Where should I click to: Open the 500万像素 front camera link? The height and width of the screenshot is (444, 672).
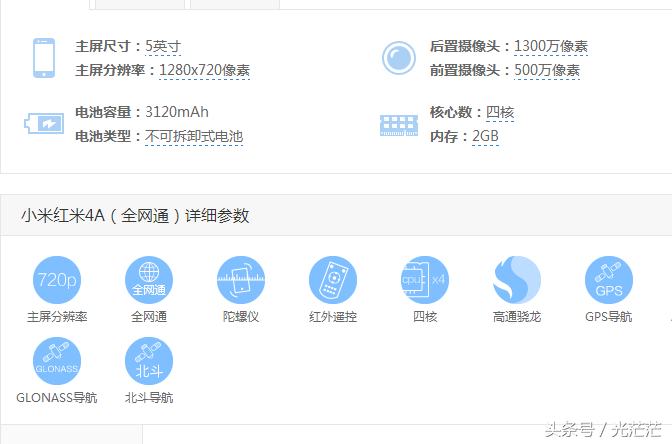(547, 70)
